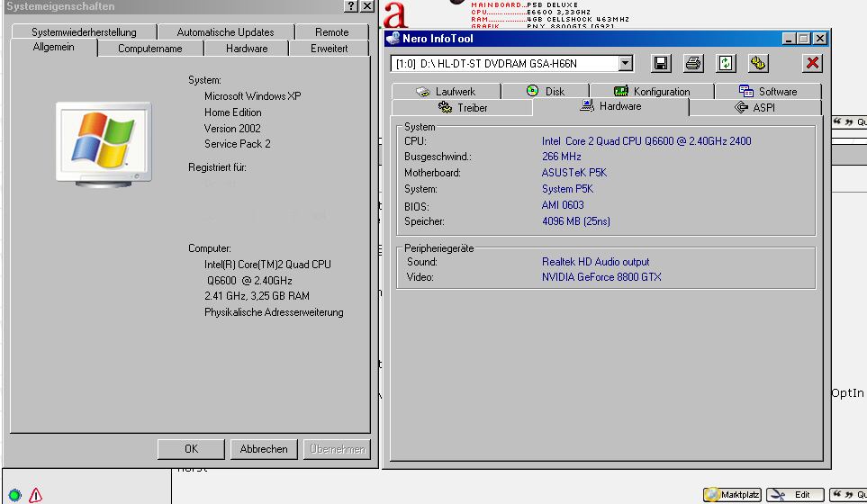867x504 pixels.
Task: Click the Speicher value 4096 MB (25ns)
Action: click(x=575, y=221)
